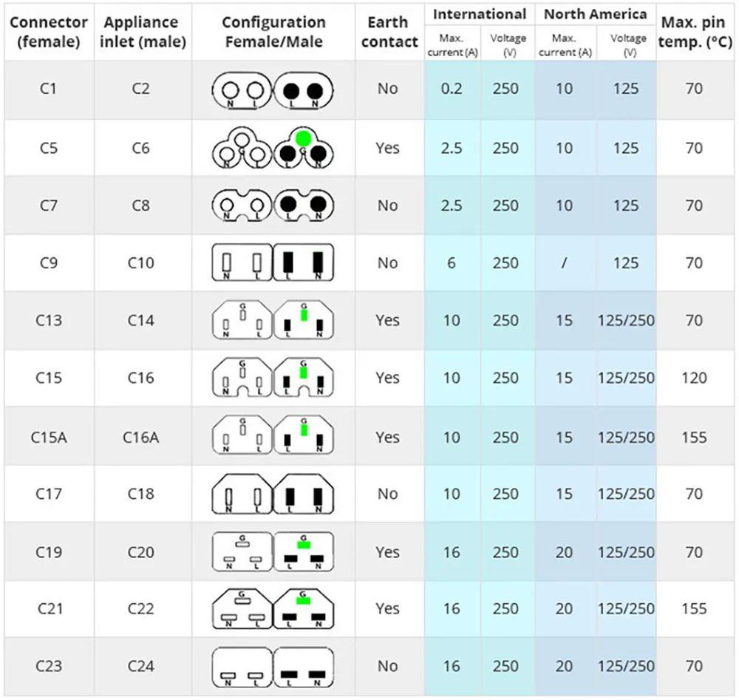This screenshot has width=739, height=700.
Task: Select the C23 female connector diagram
Action: (x=242, y=667)
